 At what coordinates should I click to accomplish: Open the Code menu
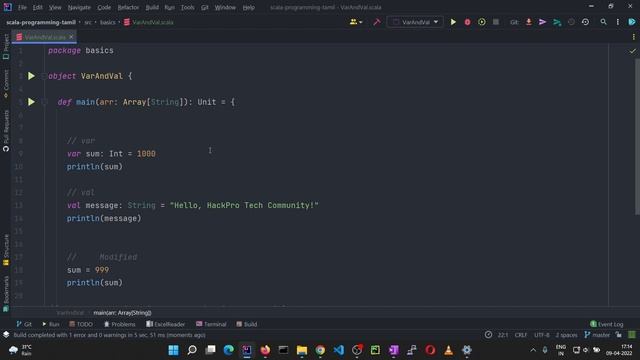(x=104, y=7)
